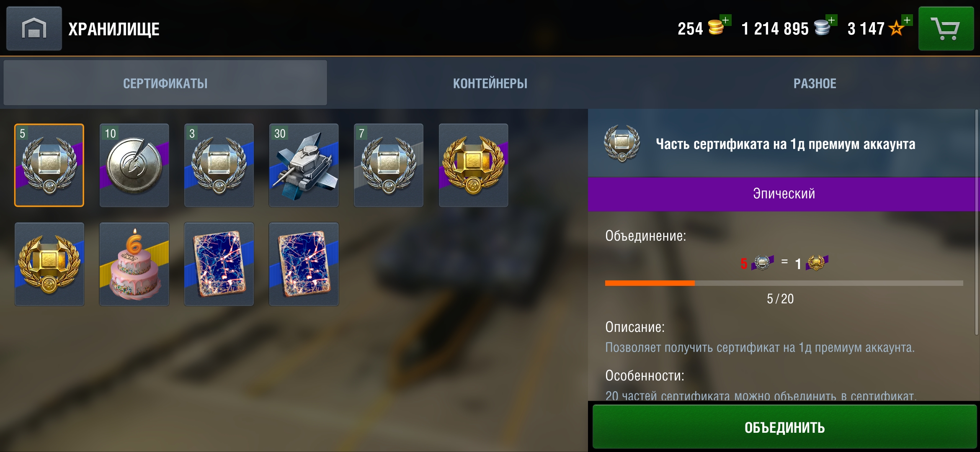
Task: Select the silver certificate part with count 5
Action: tap(49, 165)
